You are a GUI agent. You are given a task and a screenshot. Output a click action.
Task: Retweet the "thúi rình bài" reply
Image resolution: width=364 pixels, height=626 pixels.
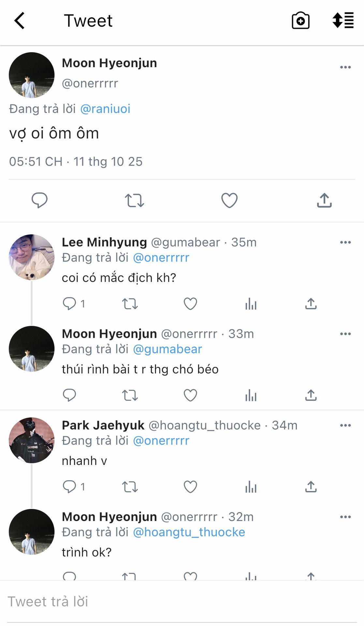pos(130,395)
